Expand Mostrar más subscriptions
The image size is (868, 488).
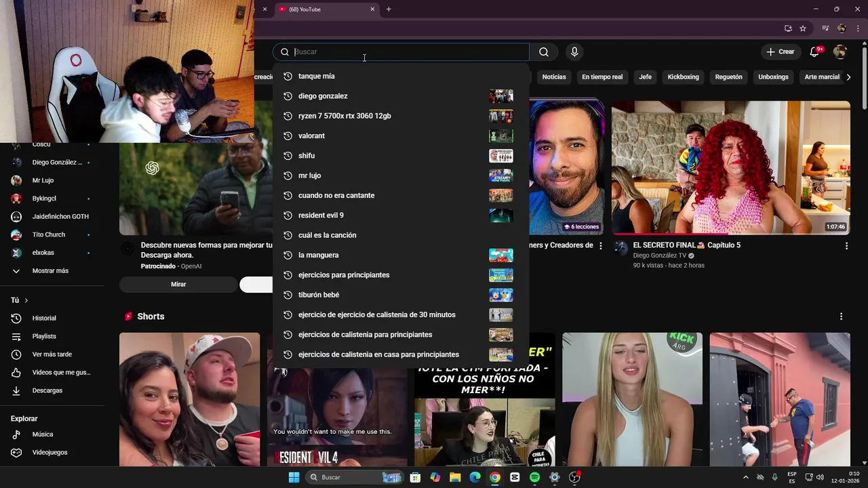[52, 271]
